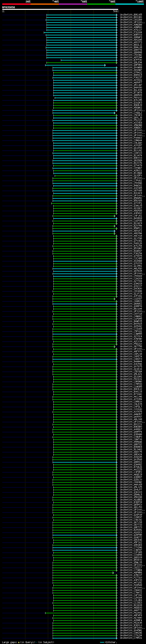Click the orange ~40% identity legend segment

[45, 4]
